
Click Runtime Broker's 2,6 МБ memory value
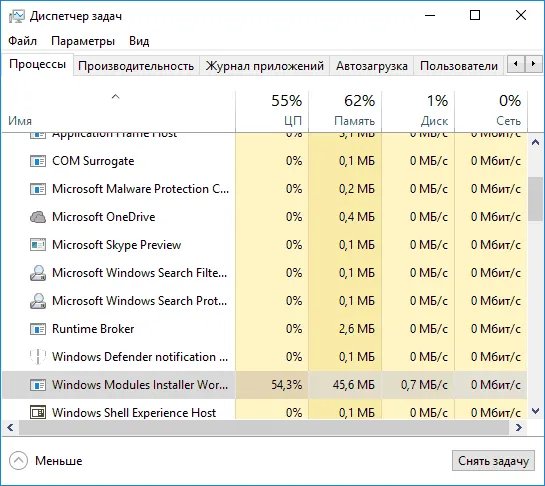pyautogui.click(x=357, y=329)
